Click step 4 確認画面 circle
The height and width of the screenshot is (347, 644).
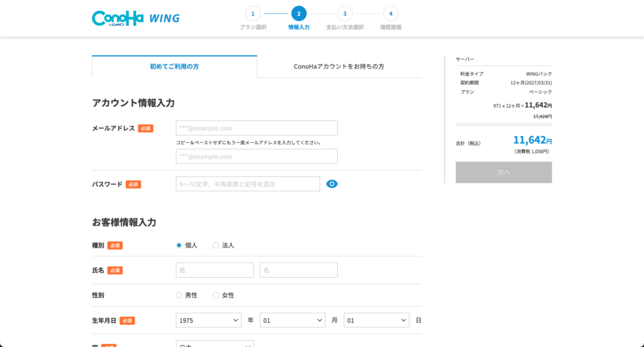coord(391,14)
